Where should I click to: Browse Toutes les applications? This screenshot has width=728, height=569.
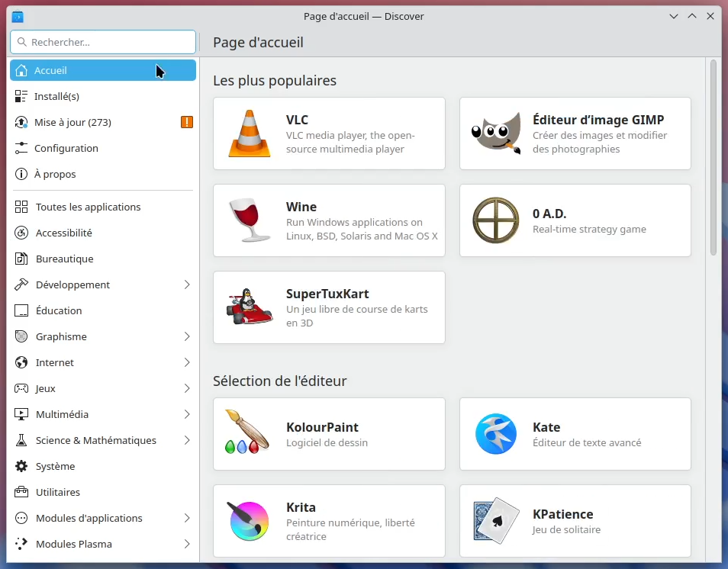[88, 207]
